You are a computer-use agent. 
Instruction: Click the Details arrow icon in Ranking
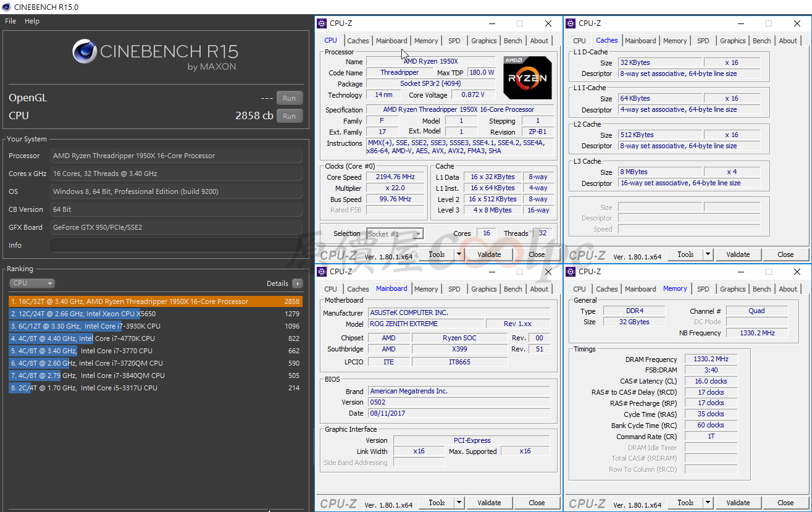pyautogui.click(x=298, y=283)
